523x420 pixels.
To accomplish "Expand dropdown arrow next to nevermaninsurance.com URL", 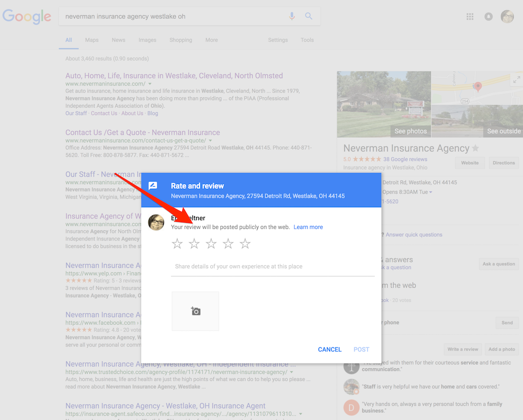I will 150,84.
